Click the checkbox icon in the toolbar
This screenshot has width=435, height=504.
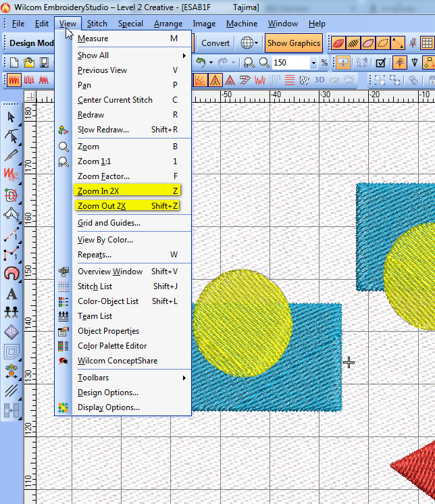click(381, 63)
